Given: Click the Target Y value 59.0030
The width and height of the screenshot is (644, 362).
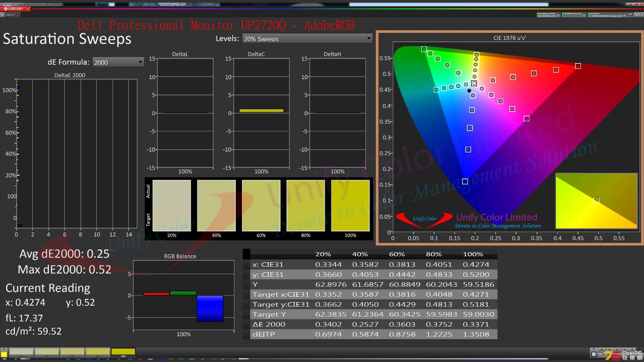Looking at the screenshot, I should click(478, 314).
